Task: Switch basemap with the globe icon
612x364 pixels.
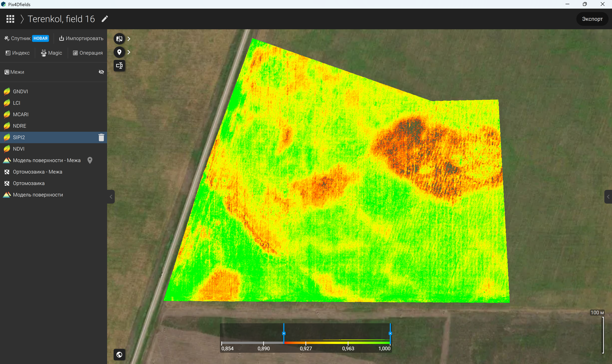Action: tap(119, 355)
